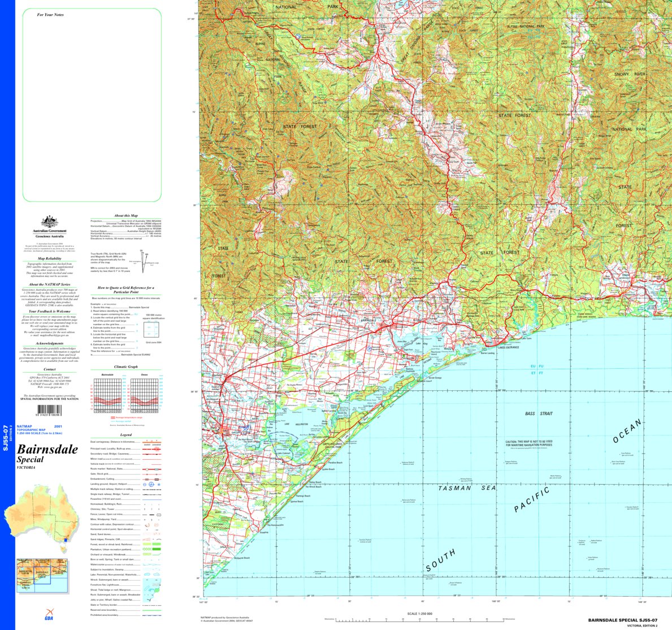Image resolution: width=672 pixels, height=630 pixels.
Task: Click the "SOUTH" label in the sea
Action: (x=441, y=560)
